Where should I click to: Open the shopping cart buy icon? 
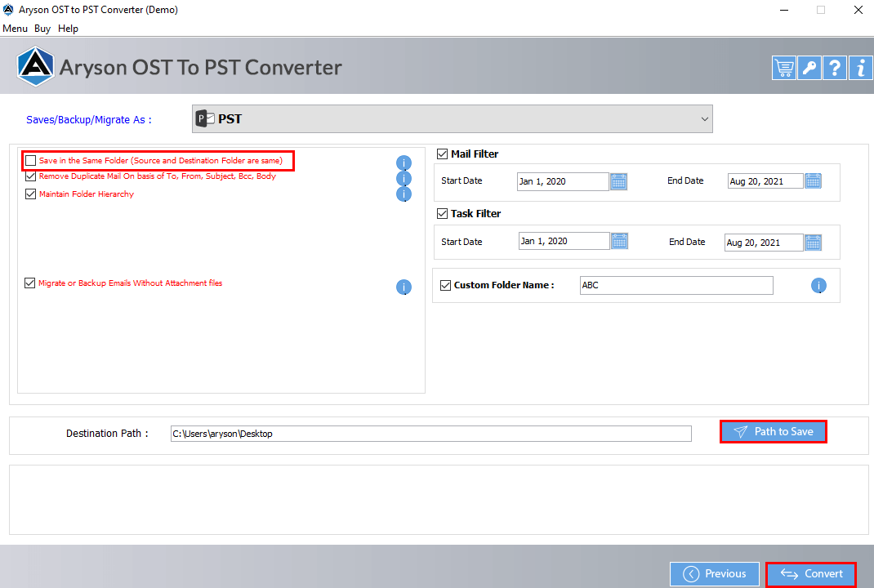[x=783, y=68]
